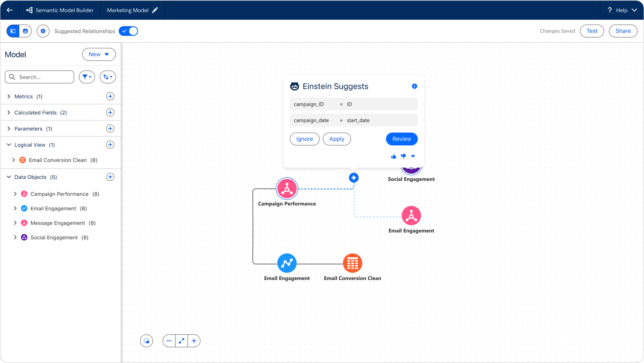
Task: Apply the Einstein suggested relationship
Action: 336,139
